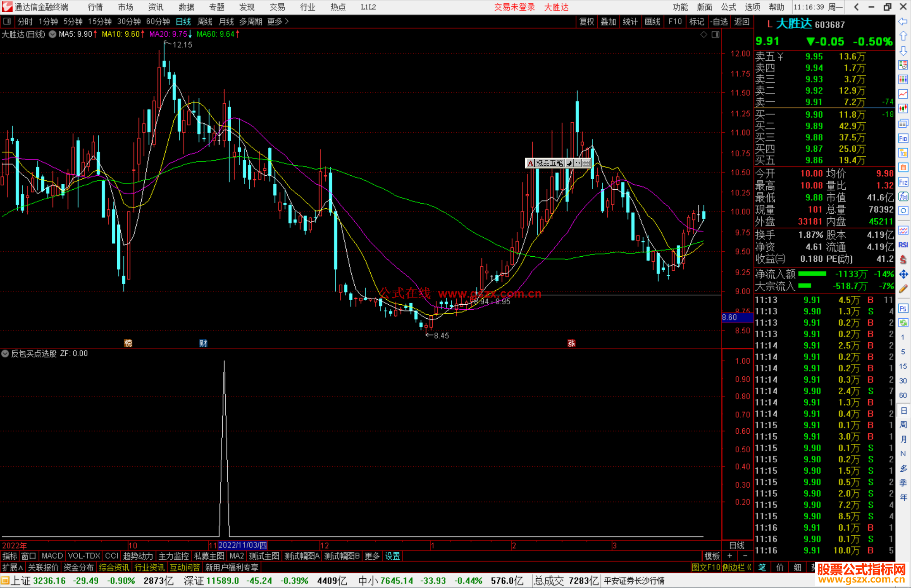Toggle the round marker beside 反包买点选股 indicator
The height and width of the screenshot is (588, 911).
(5, 354)
